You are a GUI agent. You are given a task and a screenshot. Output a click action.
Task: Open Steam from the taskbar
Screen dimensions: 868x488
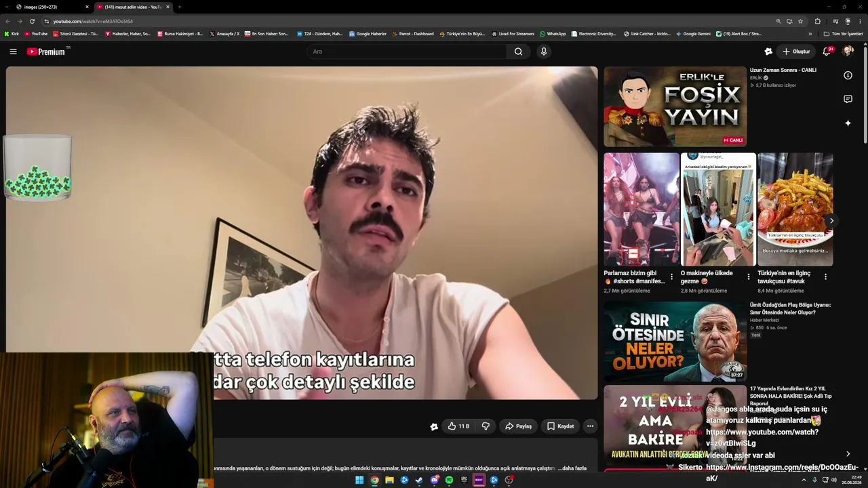tap(419, 480)
